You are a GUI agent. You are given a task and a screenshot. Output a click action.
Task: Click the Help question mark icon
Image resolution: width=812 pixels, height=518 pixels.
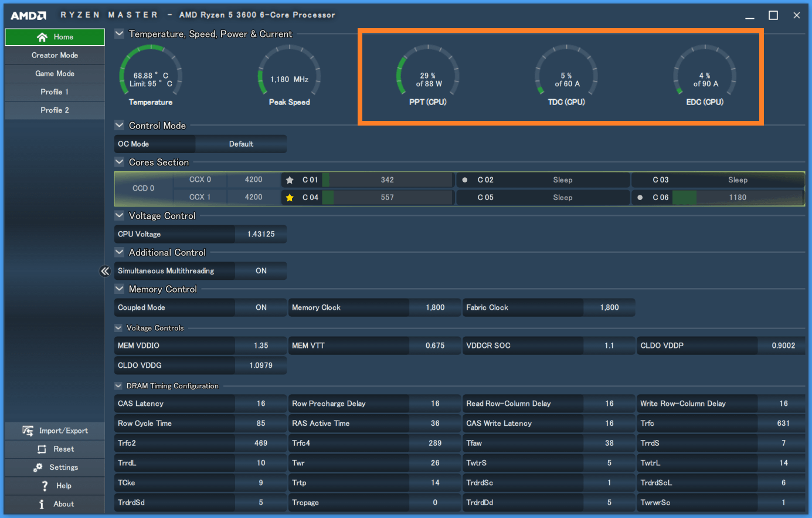point(45,486)
